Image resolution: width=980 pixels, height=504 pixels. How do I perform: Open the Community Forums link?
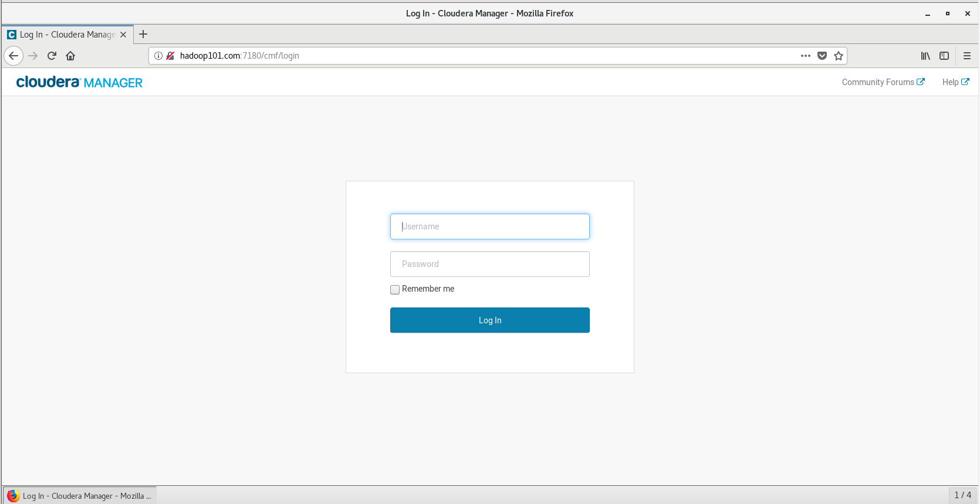pos(883,82)
